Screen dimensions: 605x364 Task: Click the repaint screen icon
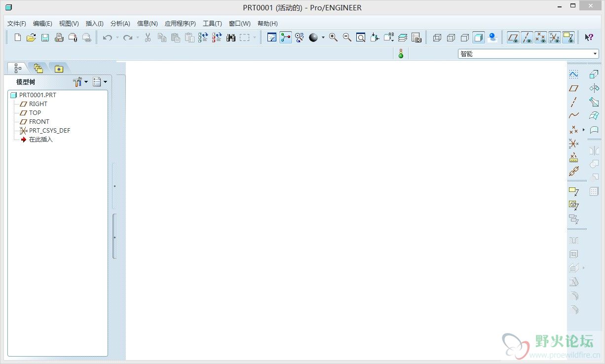[x=272, y=37]
